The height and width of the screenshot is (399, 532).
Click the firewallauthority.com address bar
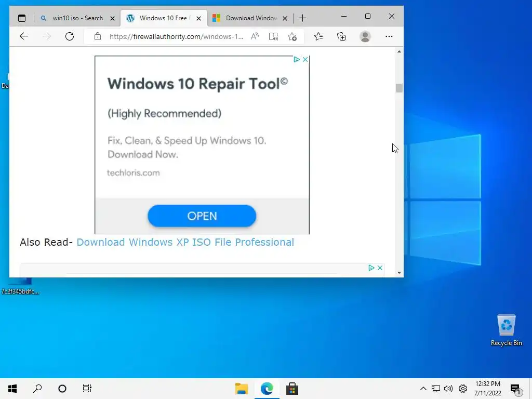(176, 36)
